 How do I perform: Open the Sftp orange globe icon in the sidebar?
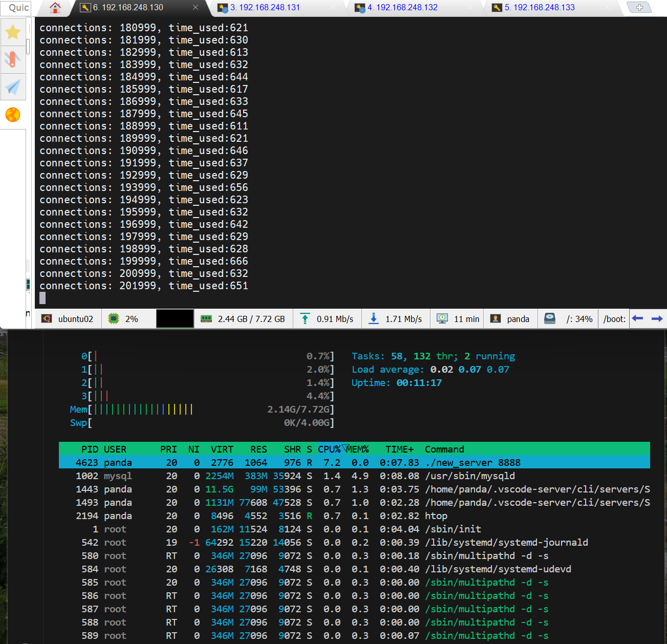pos(13,114)
